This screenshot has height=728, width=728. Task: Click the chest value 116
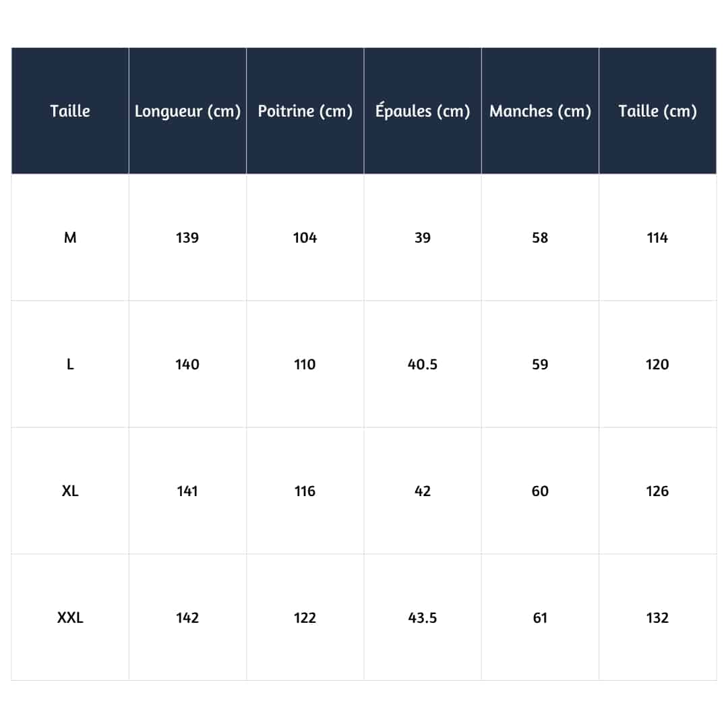[x=305, y=491]
